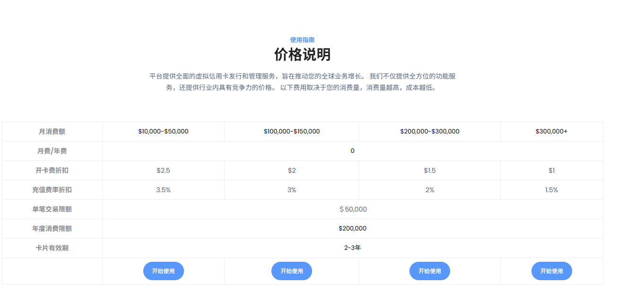Image resolution: width=644 pixels, height=302 pixels.
Task: Click the $50,000 single transaction limit value
Action: pos(353,209)
